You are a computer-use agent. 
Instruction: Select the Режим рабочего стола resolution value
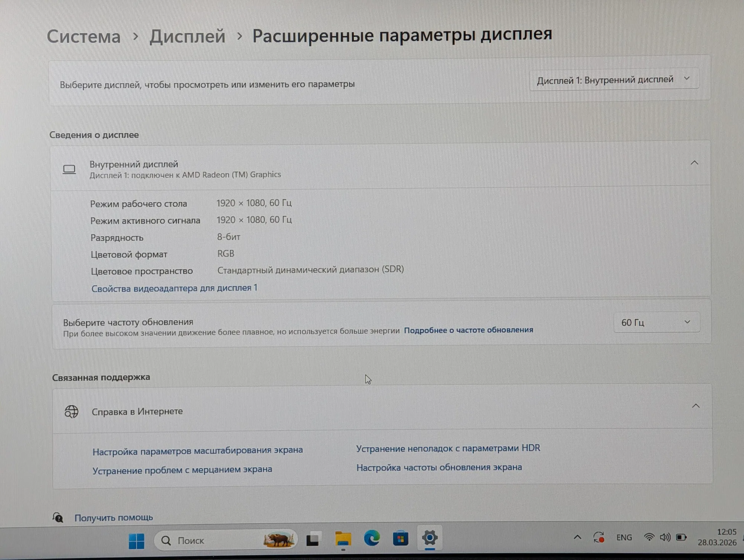(x=254, y=203)
